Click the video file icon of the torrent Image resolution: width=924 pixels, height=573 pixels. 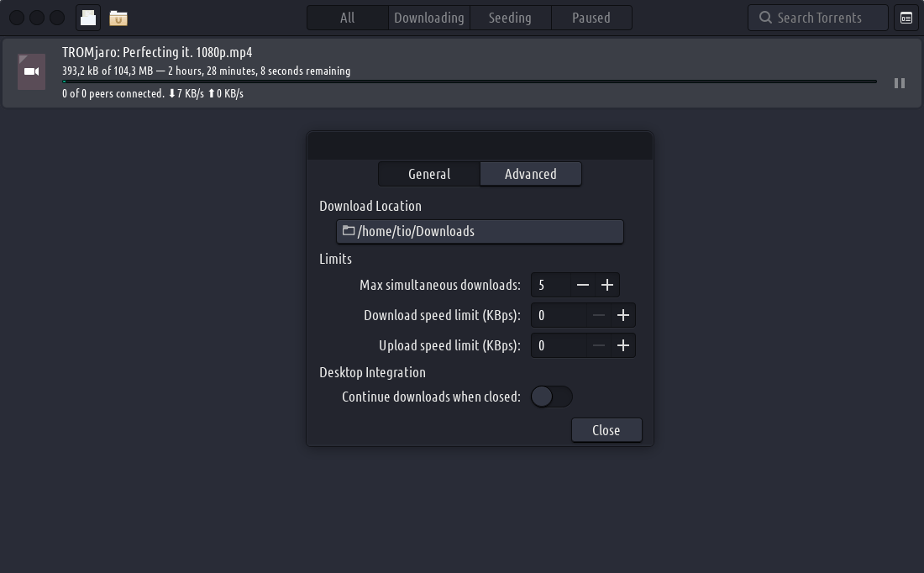(x=32, y=71)
